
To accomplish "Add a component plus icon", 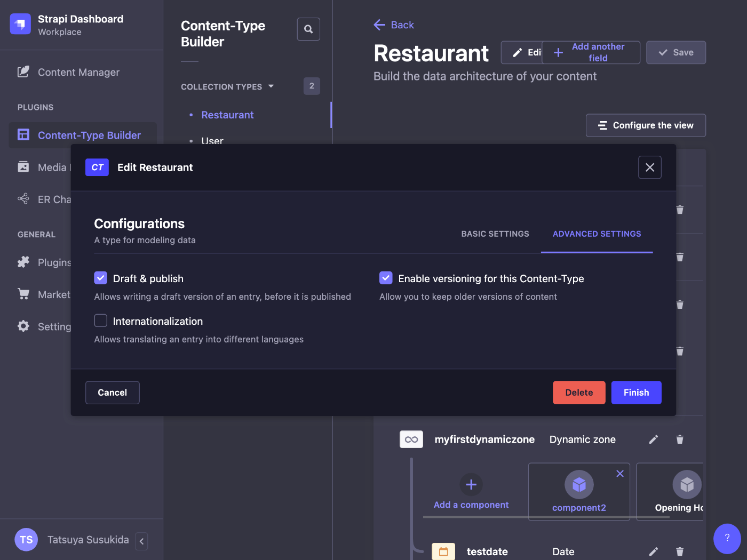I will point(471,484).
